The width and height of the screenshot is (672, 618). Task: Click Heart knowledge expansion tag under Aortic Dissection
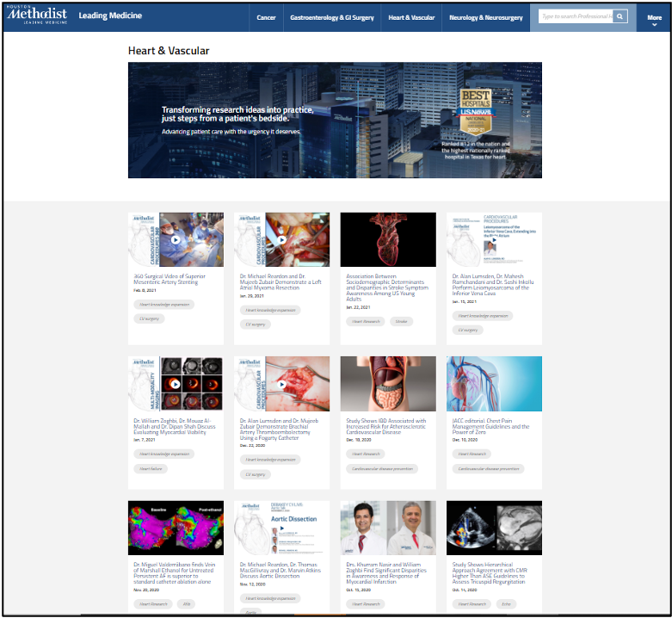(270, 598)
